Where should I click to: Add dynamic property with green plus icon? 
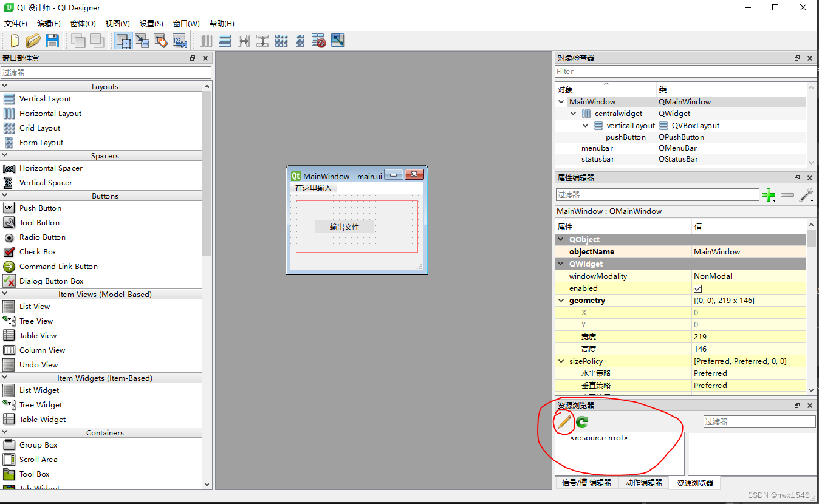coord(769,196)
